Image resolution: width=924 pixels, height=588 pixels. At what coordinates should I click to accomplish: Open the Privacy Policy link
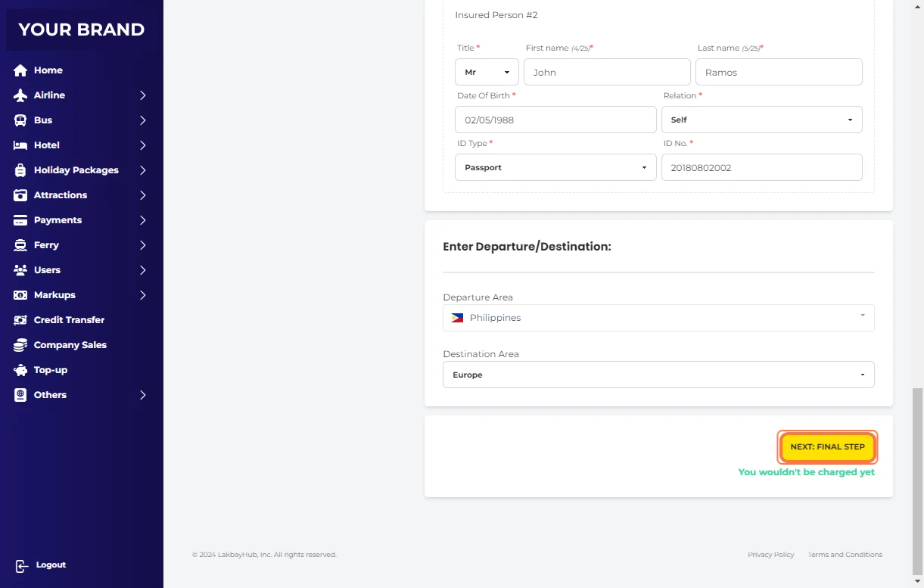[770, 555]
